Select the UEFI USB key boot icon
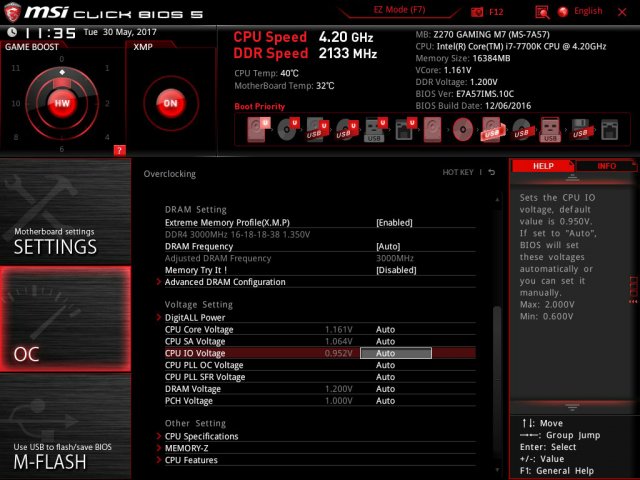 point(375,130)
